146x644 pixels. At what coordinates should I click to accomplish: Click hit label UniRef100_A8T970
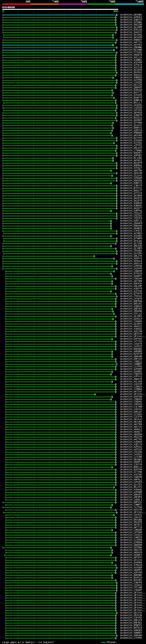coord(131,557)
